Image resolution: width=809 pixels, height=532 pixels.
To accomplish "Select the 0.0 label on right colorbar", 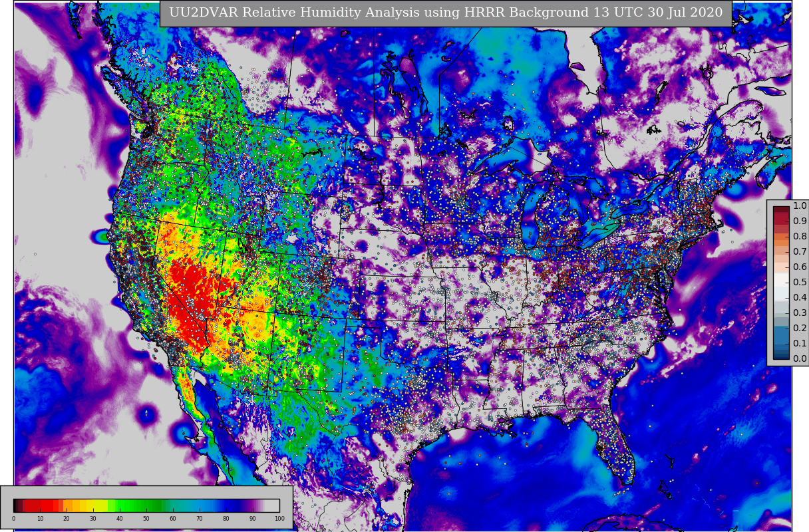I will click(800, 358).
